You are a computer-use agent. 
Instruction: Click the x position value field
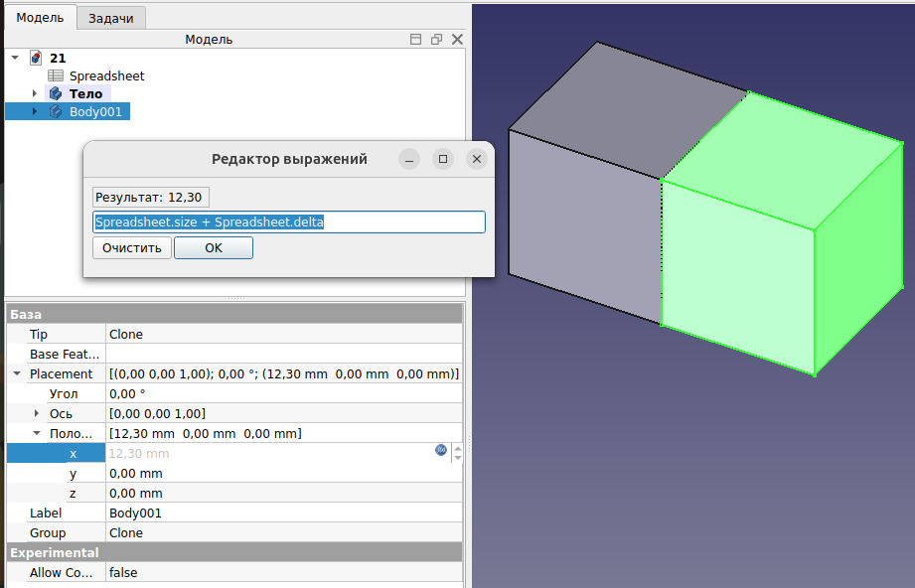coord(271,453)
